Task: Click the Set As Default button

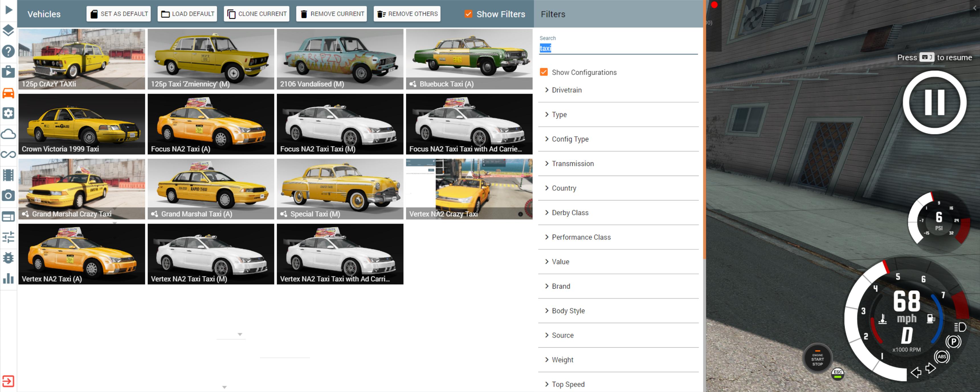Action: (x=119, y=14)
